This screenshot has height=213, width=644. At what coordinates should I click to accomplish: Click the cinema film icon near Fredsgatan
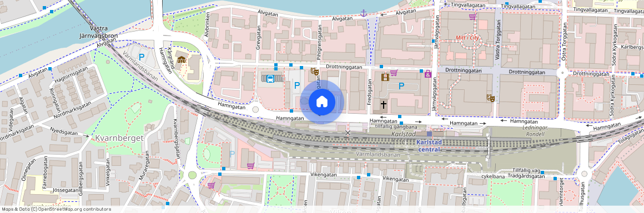[385, 77]
